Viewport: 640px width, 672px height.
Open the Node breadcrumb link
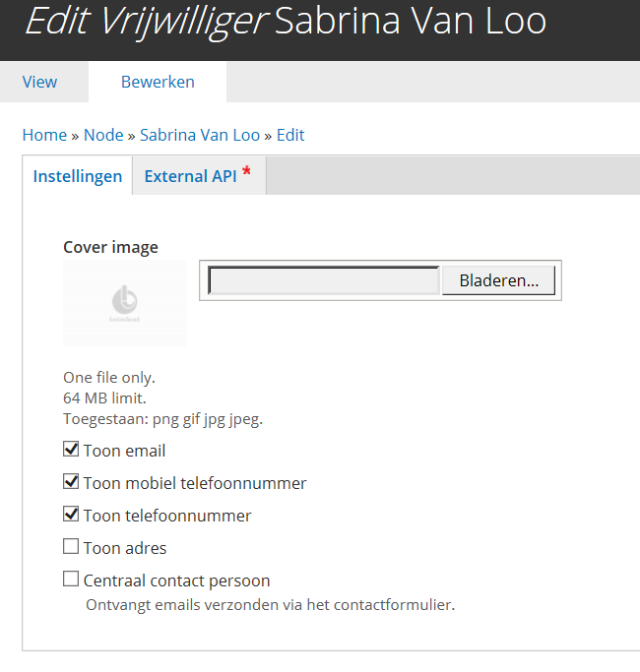click(103, 135)
